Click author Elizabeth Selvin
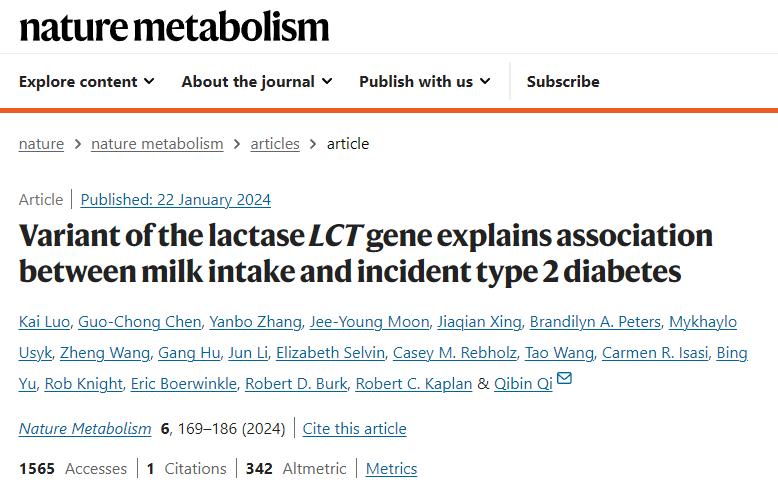This screenshot has width=778, height=493. [330, 353]
